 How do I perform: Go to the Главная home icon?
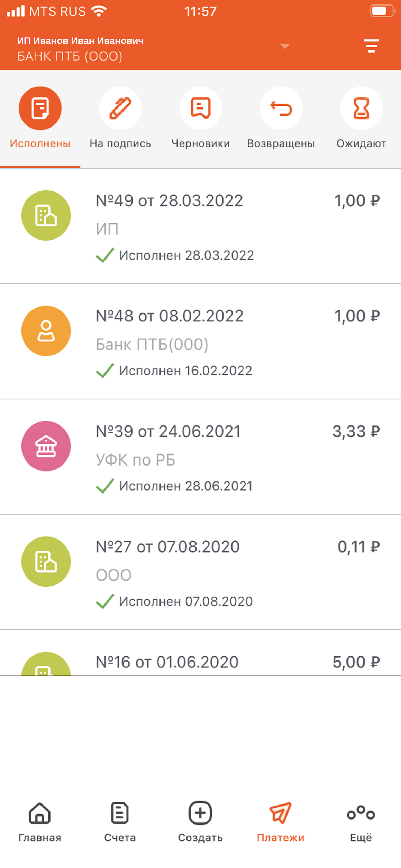(40, 813)
